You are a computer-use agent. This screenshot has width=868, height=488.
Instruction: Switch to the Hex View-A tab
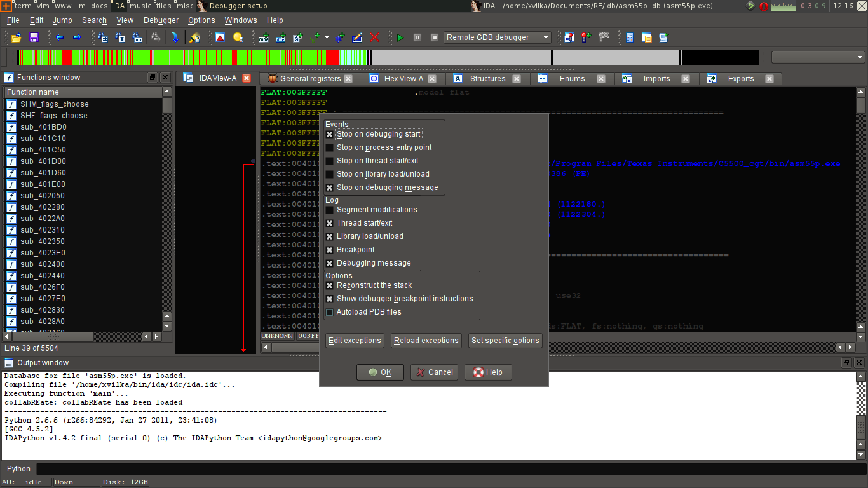point(403,79)
